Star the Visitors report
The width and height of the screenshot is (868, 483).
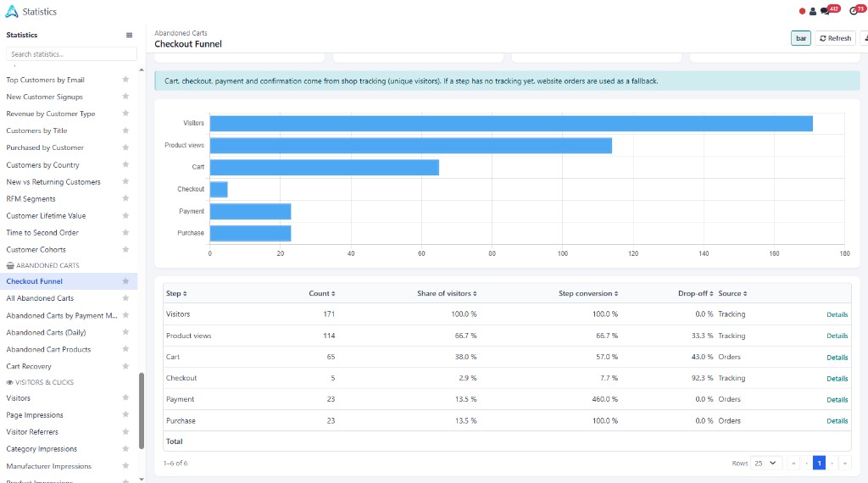coord(125,397)
